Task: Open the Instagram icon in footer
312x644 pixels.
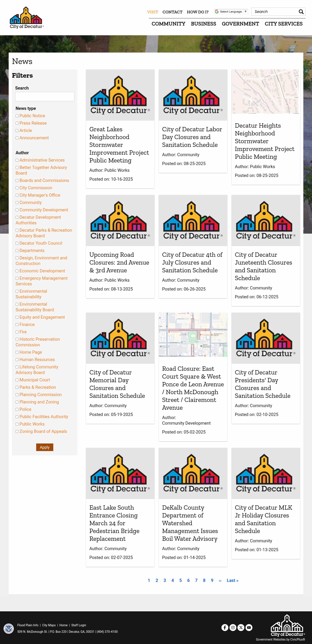Action: pyautogui.click(x=233, y=628)
